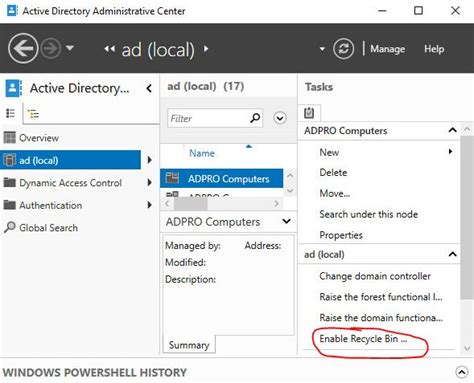Select ADPRO Computers row in list
This screenshot has height=383, width=474.
point(222,179)
